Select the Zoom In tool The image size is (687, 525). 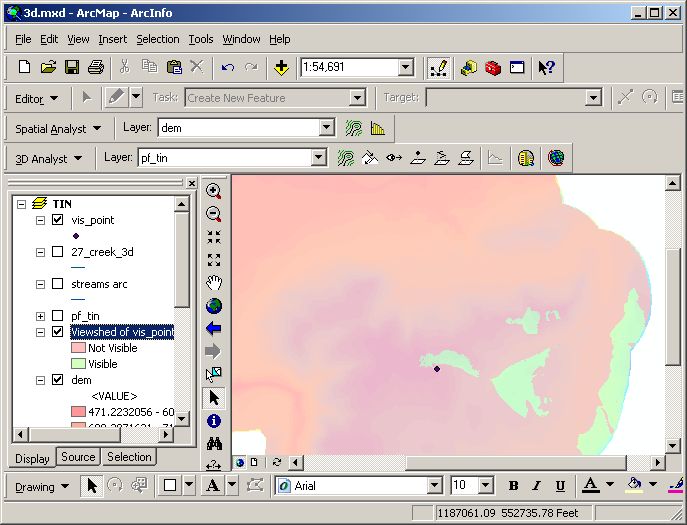(213, 191)
